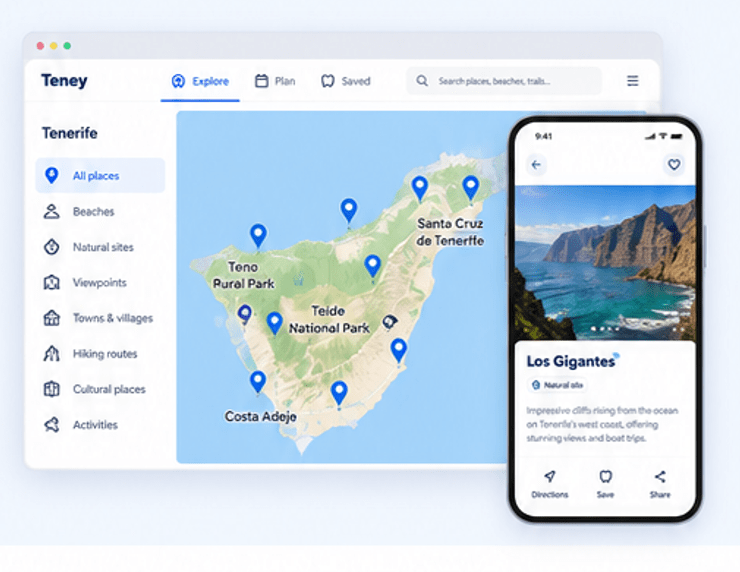Select map pin nearest Costa Adeje label
This screenshot has width=740, height=572.
(x=258, y=381)
